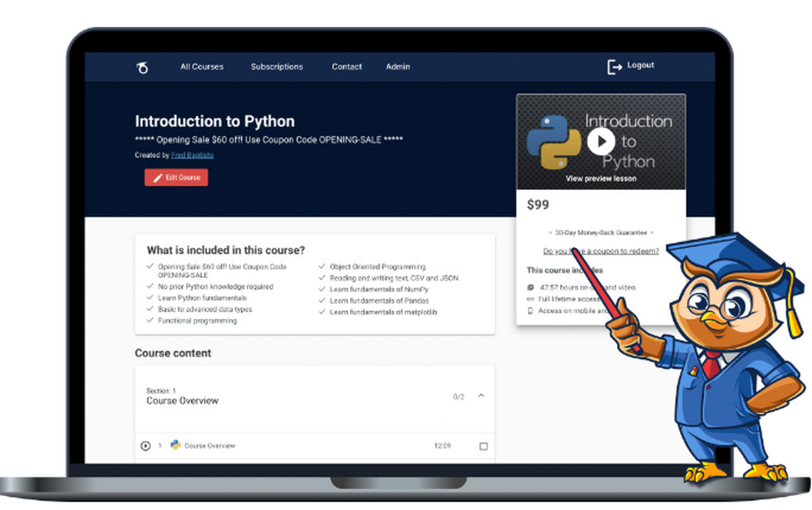Viewport: 812px width, 510px height.
Task: Click play circle icon beside lesson 1
Action: (145, 446)
